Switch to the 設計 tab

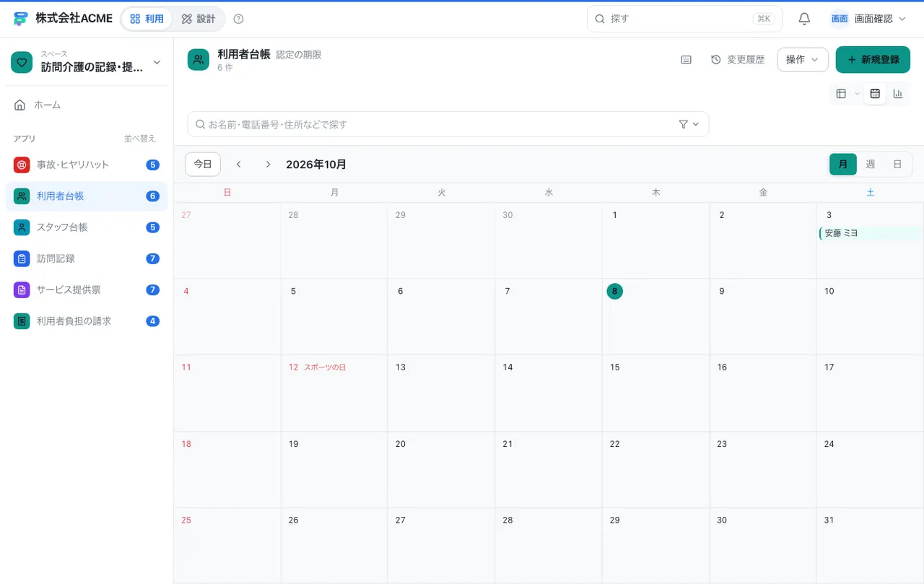[199, 19]
